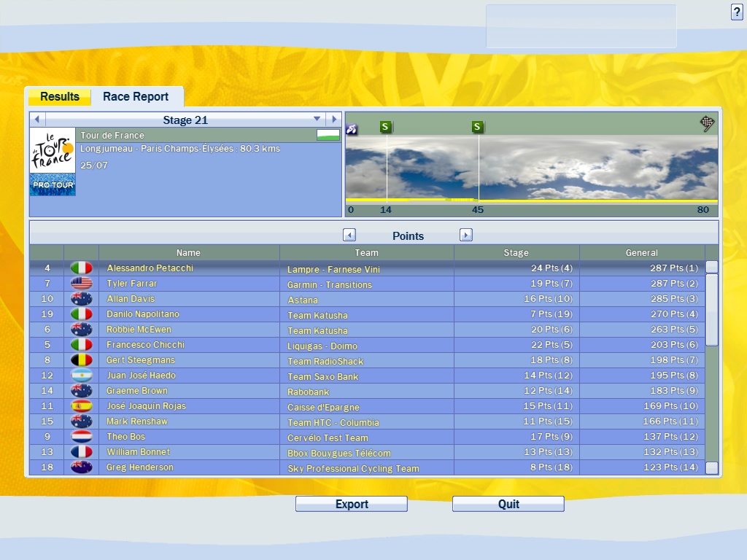Click Alessandro Petacchi's Italian flag icon
Image resolution: width=747 pixels, height=560 pixels.
click(x=81, y=268)
